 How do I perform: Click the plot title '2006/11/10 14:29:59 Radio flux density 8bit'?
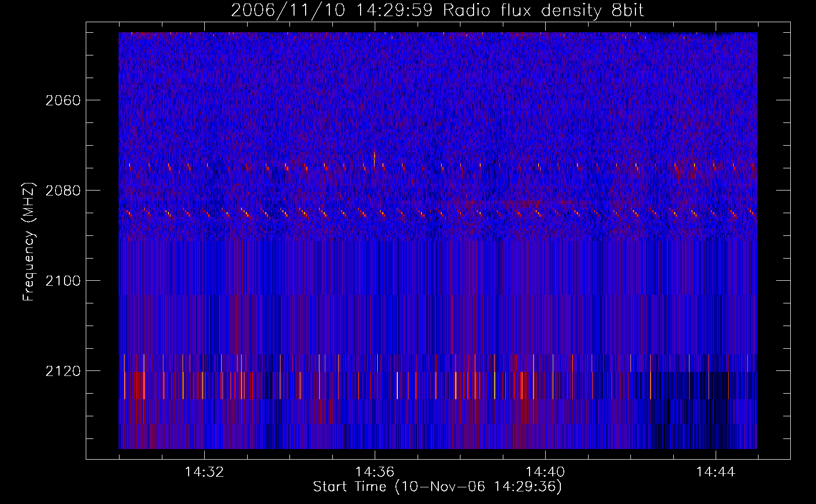[437, 11]
